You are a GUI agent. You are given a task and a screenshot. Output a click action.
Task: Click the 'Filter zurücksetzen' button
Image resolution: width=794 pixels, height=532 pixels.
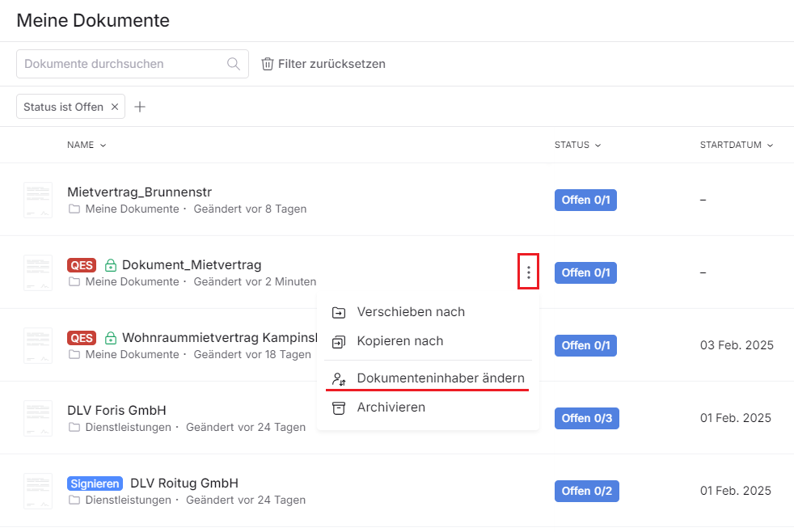point(323,64)
